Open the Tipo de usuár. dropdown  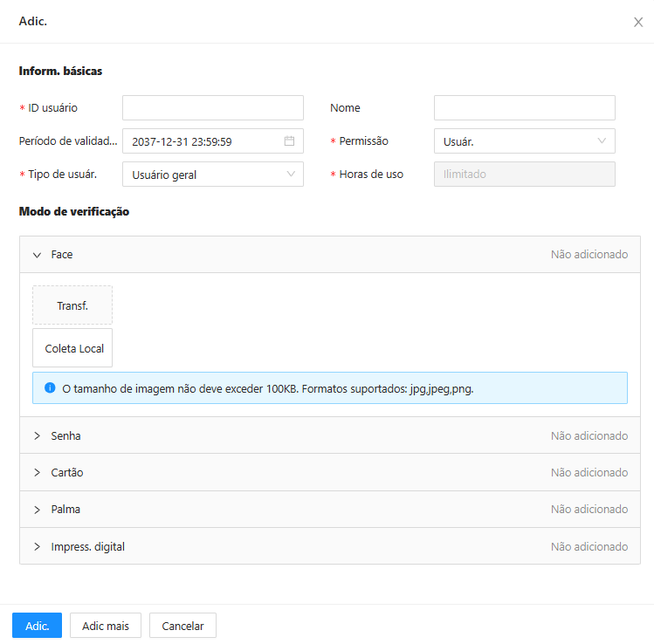[213, 175]
